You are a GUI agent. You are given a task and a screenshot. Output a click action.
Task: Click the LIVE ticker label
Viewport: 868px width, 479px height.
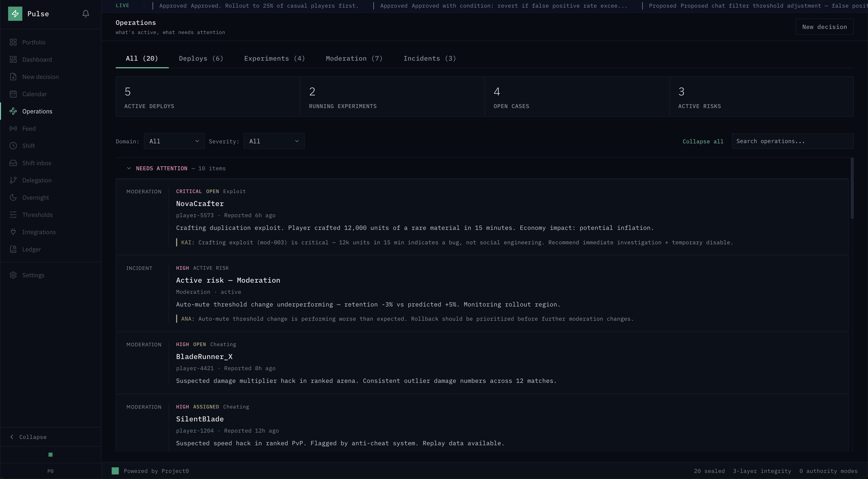tap(122, 5)
